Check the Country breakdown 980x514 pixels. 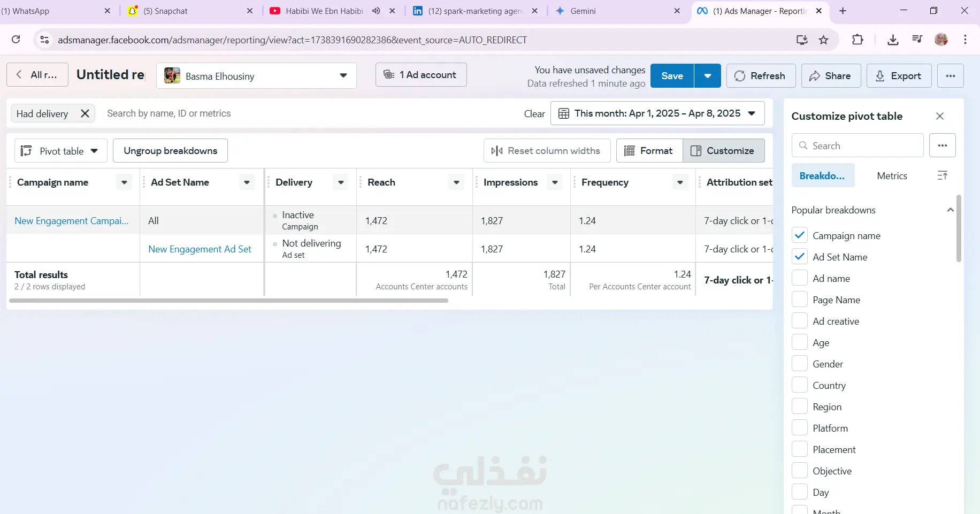pyautogui.click(x=800, y=385)
